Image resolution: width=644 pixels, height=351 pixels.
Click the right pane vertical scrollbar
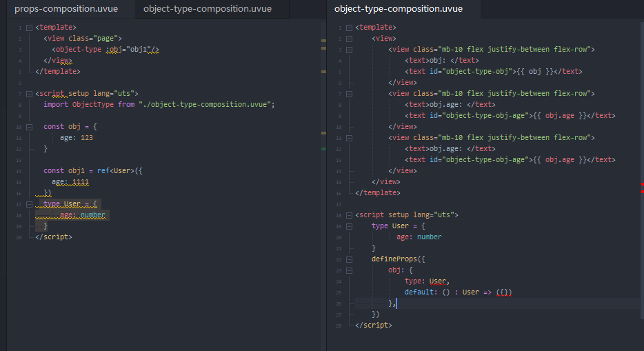pos(642,170)
